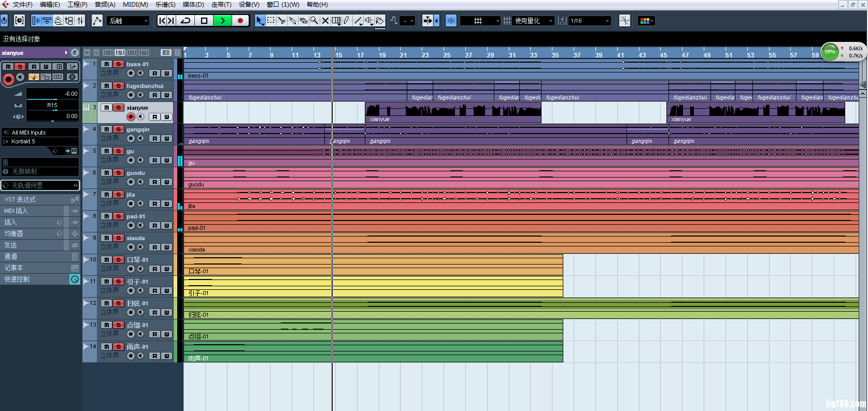Go to next marker button
The height and width of the screenshot is (411, 868).
171,21
